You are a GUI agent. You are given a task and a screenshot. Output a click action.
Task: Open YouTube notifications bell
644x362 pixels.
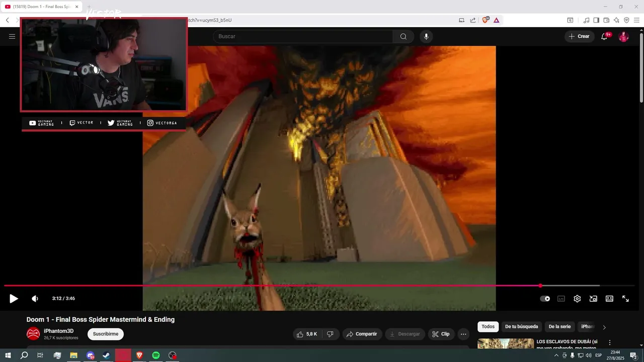(604, 36)
